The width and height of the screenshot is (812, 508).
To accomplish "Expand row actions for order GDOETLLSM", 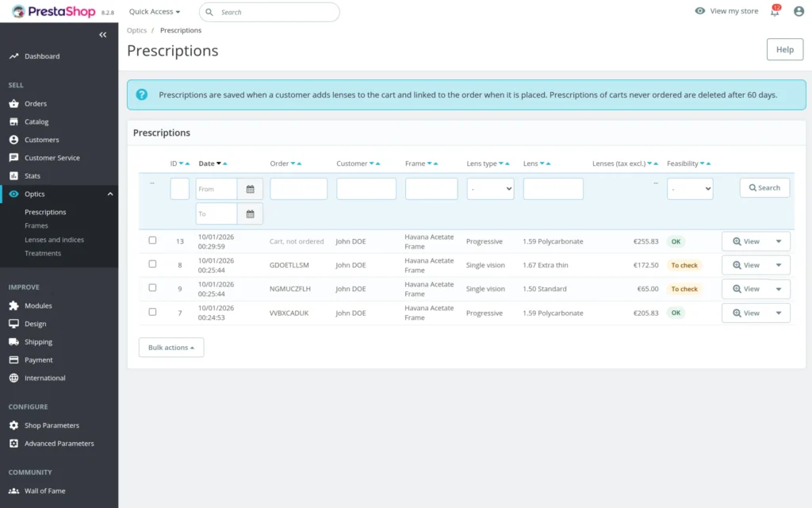I will click(x=779, y=265).
